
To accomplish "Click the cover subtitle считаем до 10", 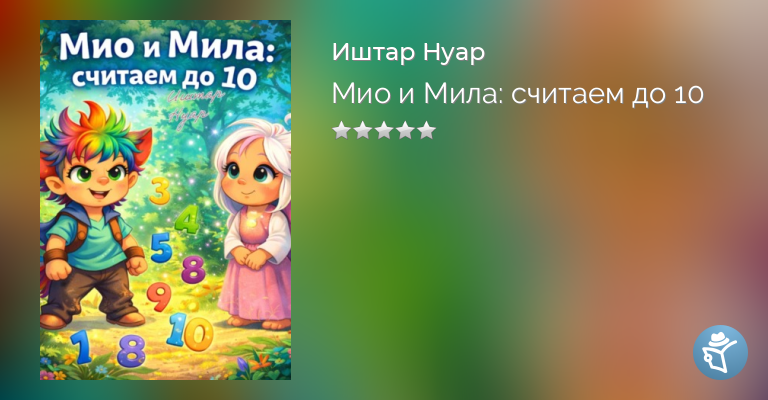I will (x=164, y=77).
